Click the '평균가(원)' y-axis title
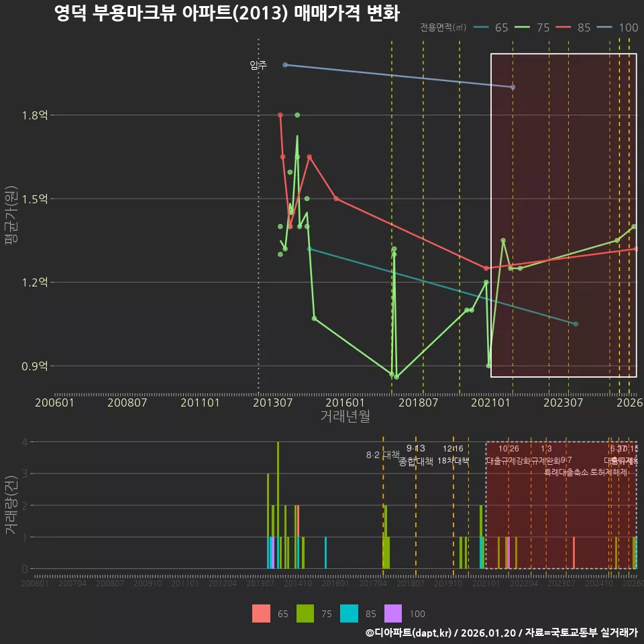This screenshot has width=644, height=644. point(11,215)
